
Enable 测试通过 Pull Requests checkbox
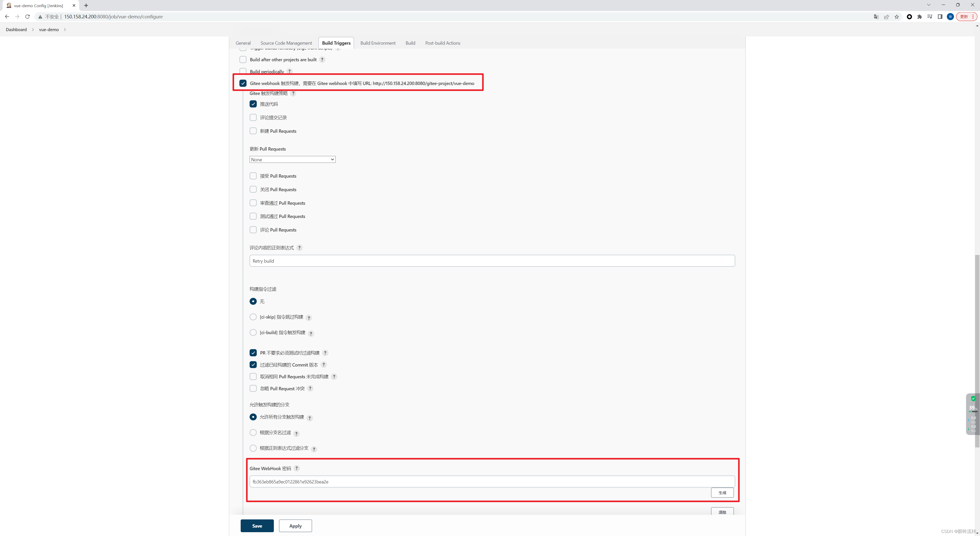pos(253,216)
